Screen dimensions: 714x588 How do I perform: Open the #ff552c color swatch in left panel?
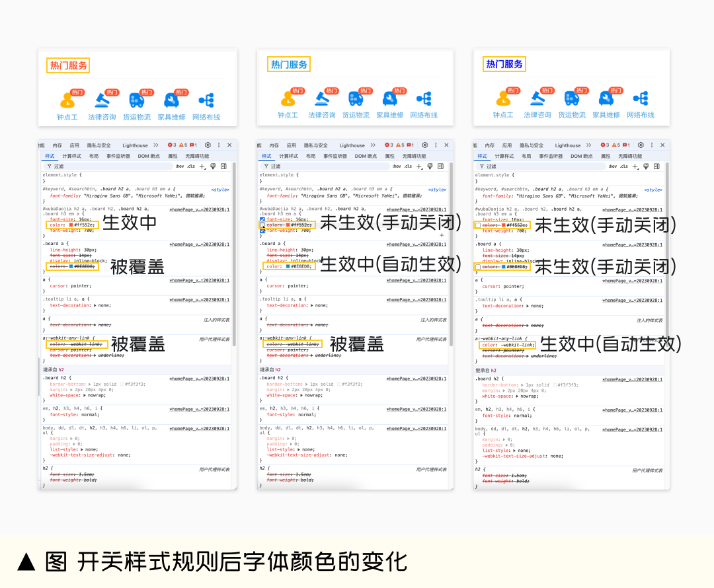tap(71, 225)
